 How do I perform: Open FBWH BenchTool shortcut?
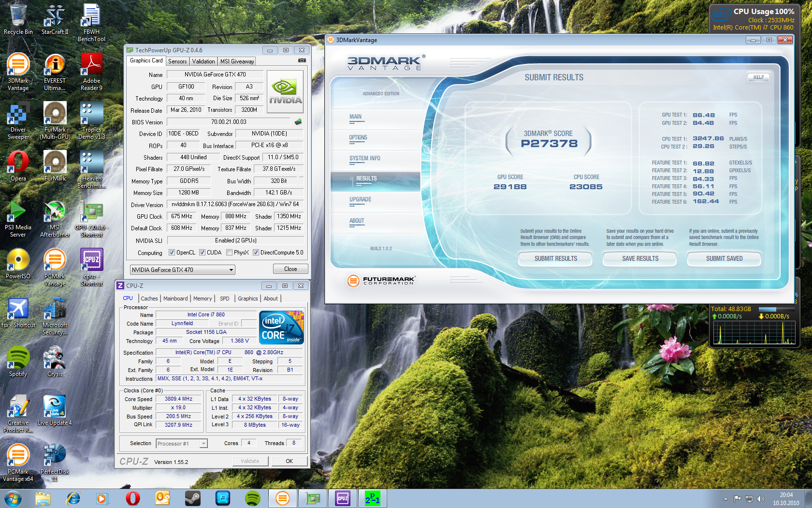[x=91, y=23]
